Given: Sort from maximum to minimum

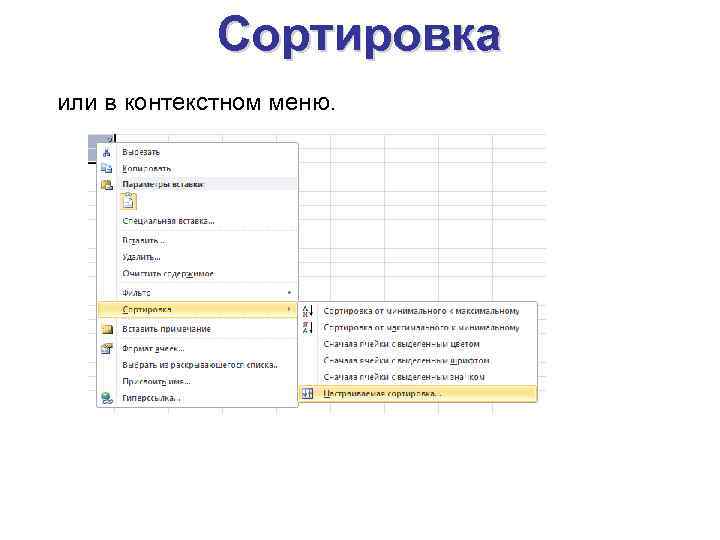Looking at the screenshot, I should (421, 327).
